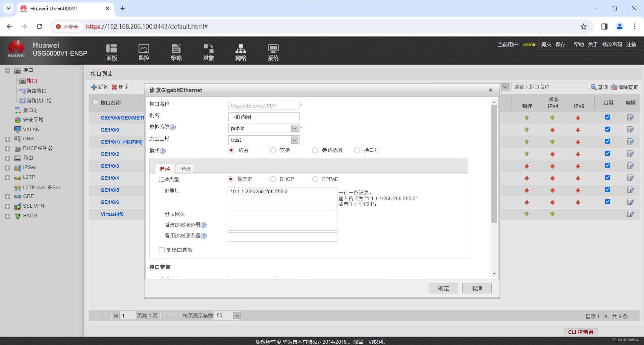Select PPPoE connection type

pyautogui.click(x=315, y=179)
